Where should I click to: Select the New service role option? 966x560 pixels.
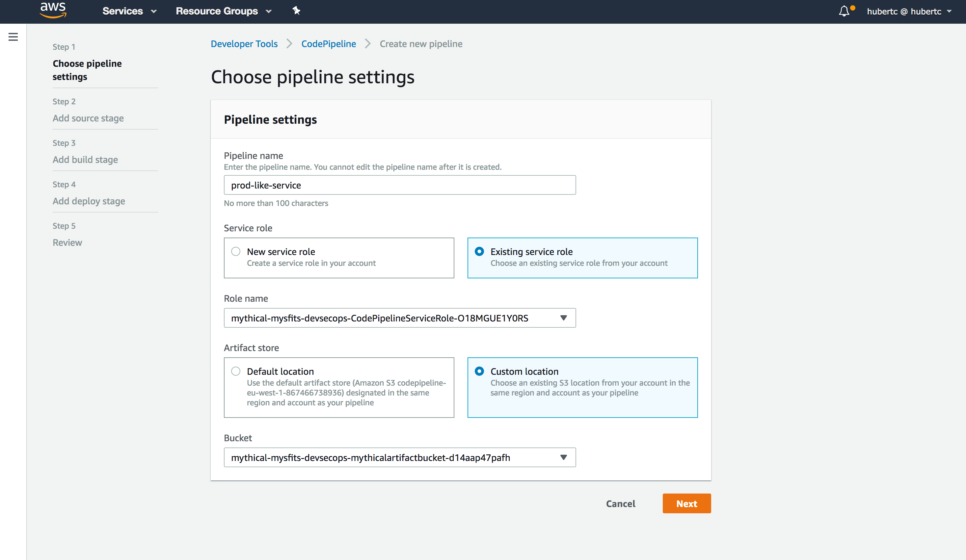click(339, 258)
